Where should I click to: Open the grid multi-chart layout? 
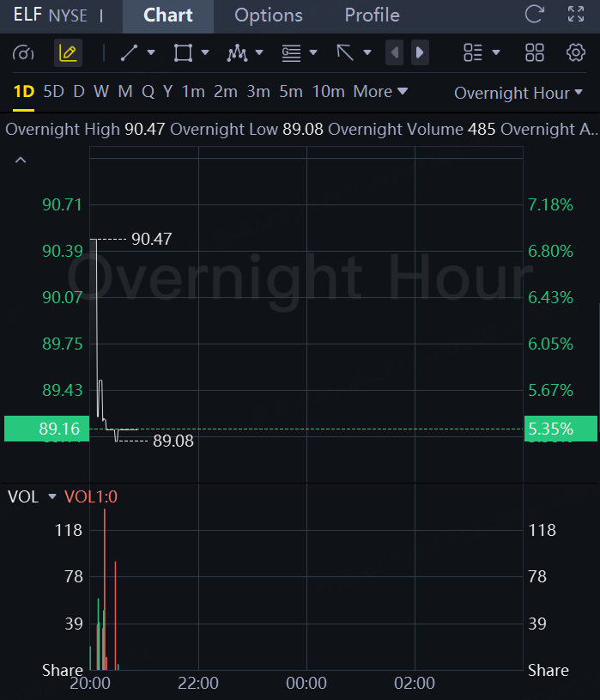coord(535,53)
